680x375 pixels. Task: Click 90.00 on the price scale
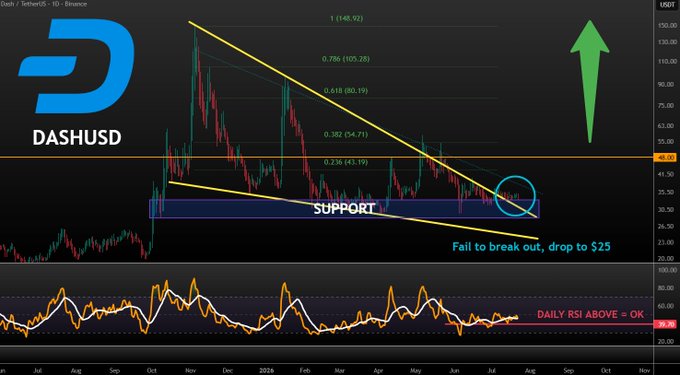coord(667,85)
